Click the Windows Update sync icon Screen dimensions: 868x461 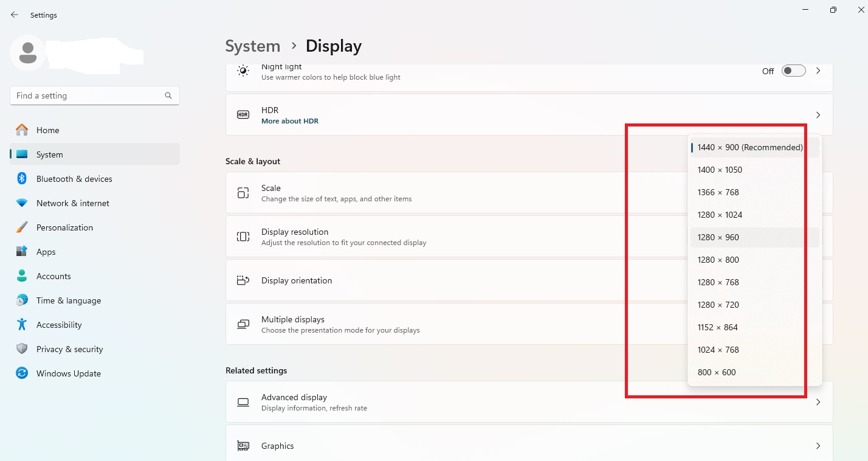(22, 373)
